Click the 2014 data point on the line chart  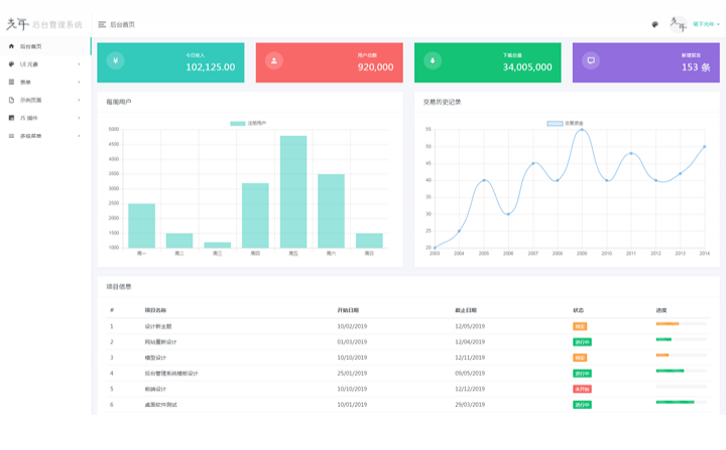(705, 147)
